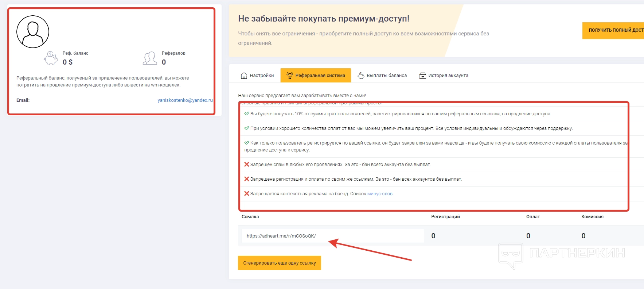Generate another link with Сгенерировать еще одну ссылку

280,263
